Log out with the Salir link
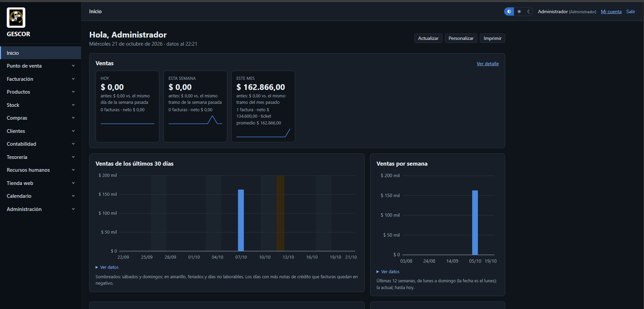 click(631, 11)
